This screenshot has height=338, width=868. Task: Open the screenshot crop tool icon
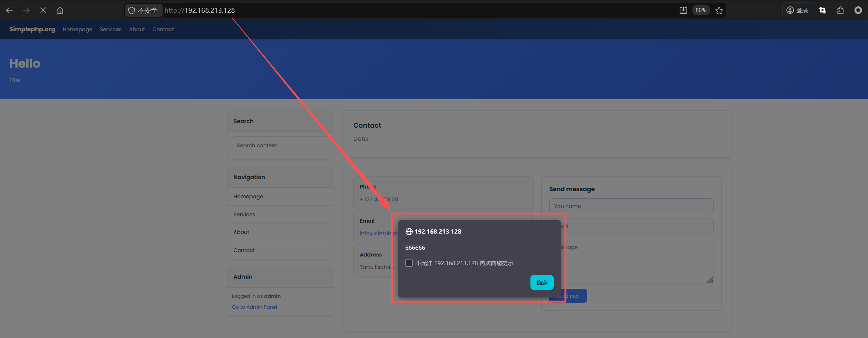coord(823,11)
